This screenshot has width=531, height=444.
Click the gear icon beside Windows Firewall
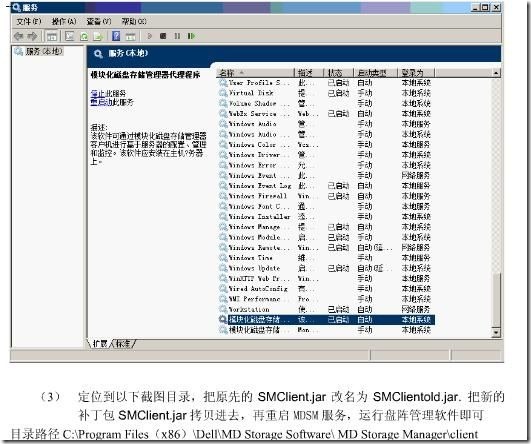(223, 196)
